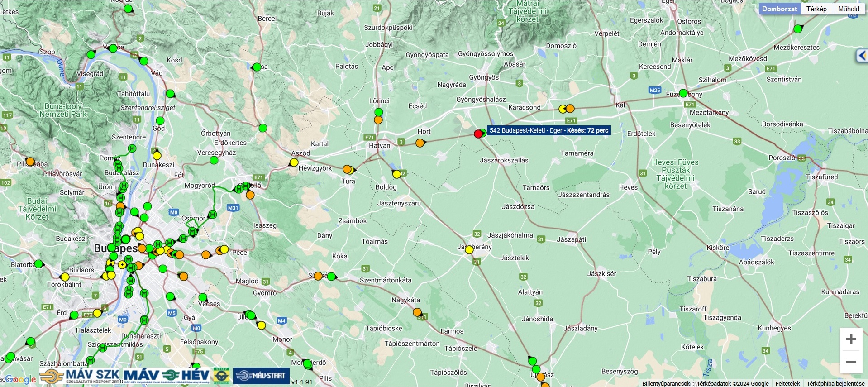Select the green train marker near Mezőkeresztes
Viewport: 868px width, 387px height.
pyautogui.click(x=798, y=29)
